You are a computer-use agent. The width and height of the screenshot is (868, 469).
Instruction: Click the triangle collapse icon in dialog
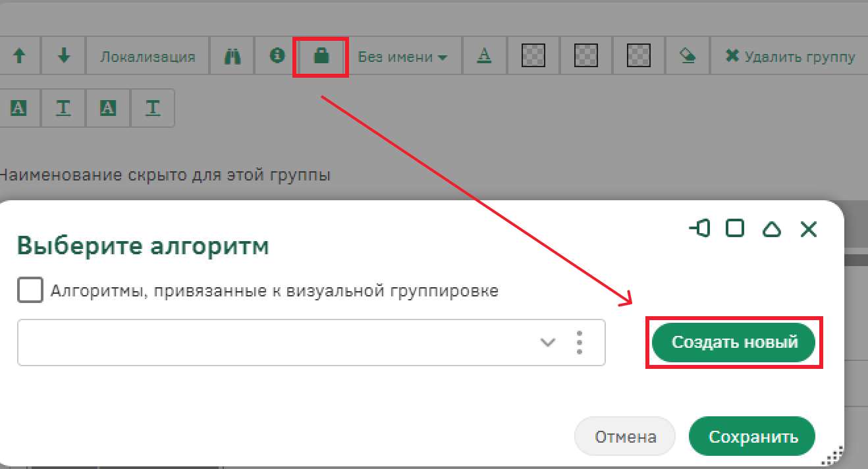pos(771,229)
